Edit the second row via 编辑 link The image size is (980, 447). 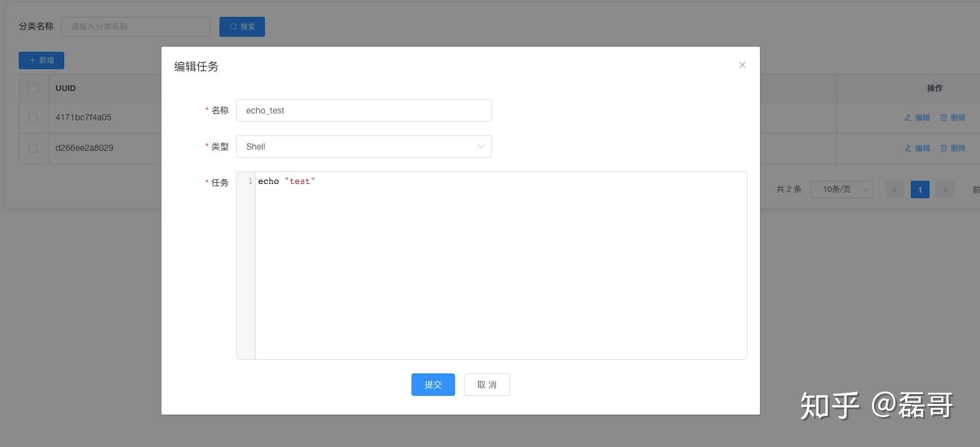coord(917,148)
